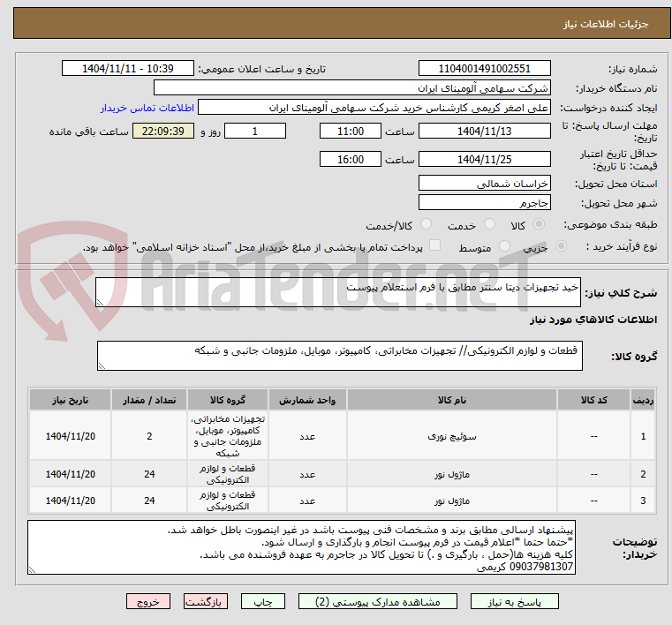Click the remaining days field showing 1
The image size is (672, 625).
click(255, 131)
